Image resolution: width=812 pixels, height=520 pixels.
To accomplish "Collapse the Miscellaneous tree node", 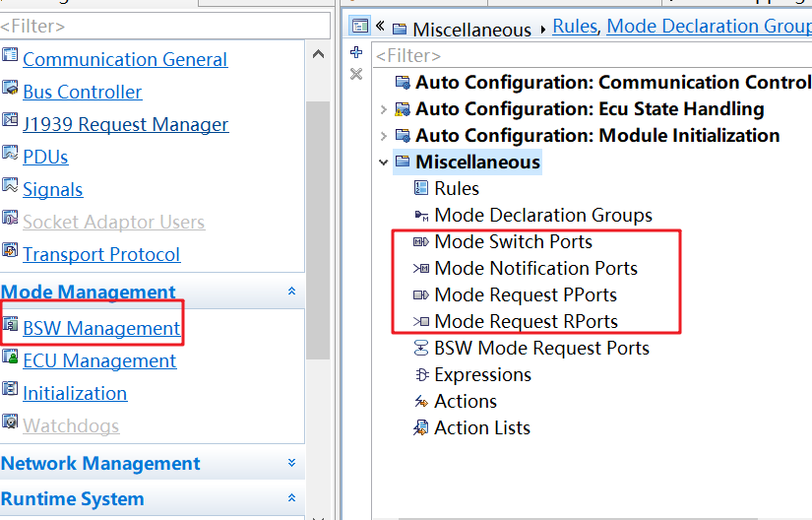I will [x=383, y=162].
